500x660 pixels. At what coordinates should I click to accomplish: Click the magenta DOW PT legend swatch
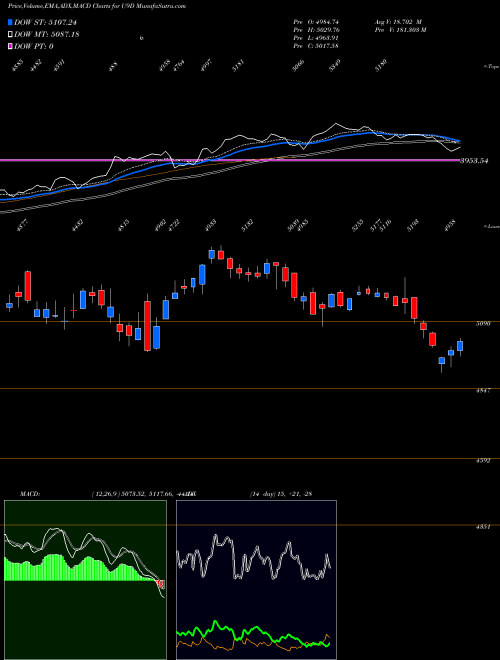pos(11,46)
